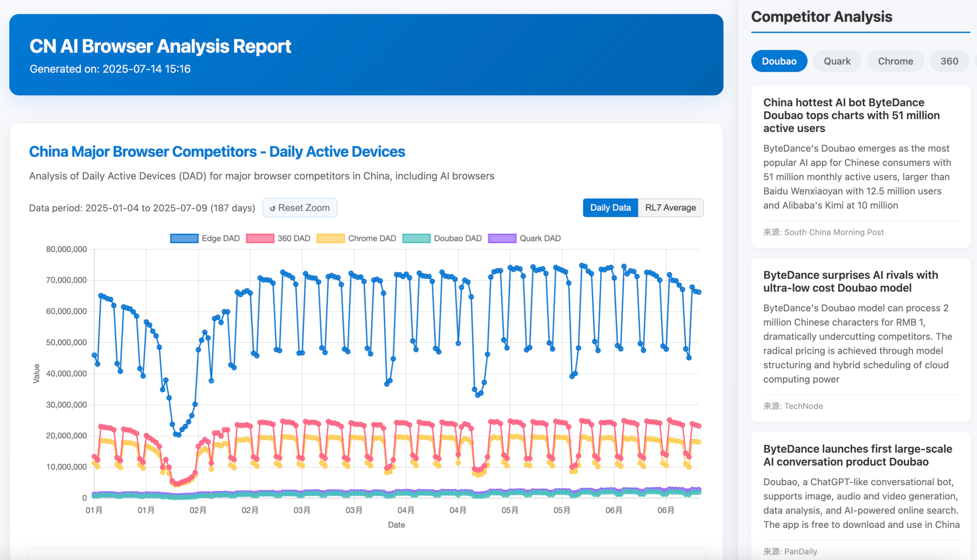Hide the Doubao DAD series swatch
The height and width of the screenshot is (560, 977).
click(x=416, y=238)
